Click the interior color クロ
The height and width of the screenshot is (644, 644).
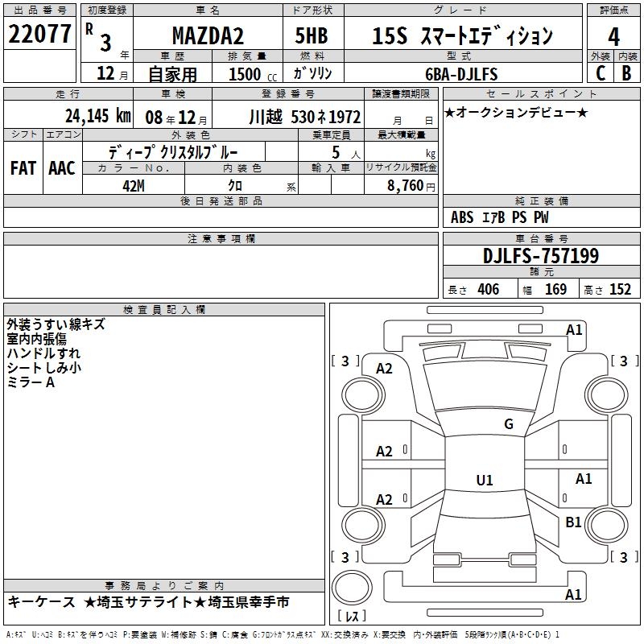[x=235, y=185]
